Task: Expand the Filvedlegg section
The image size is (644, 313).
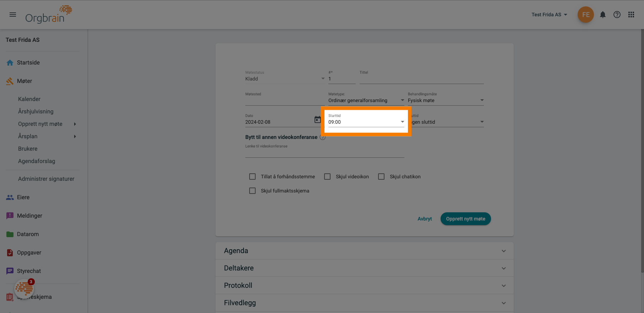Action: (365, 303)
